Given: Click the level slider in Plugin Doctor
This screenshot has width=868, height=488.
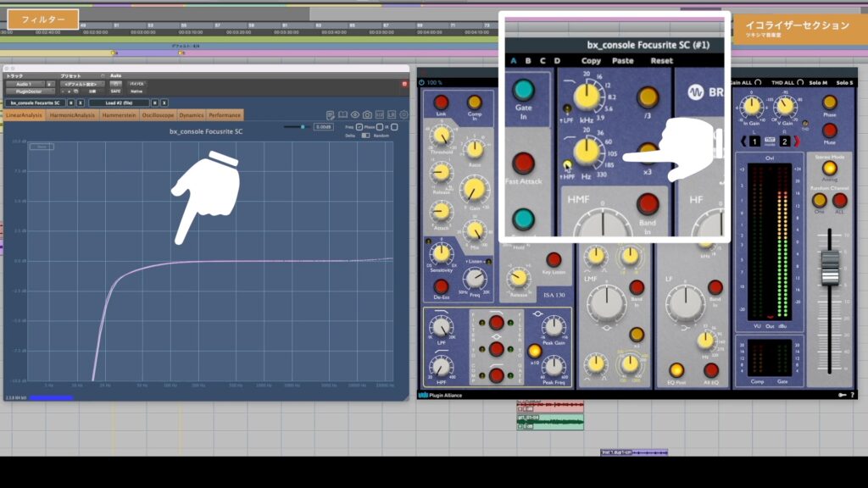Looking at the screenshot, I should tap(297, 127).
